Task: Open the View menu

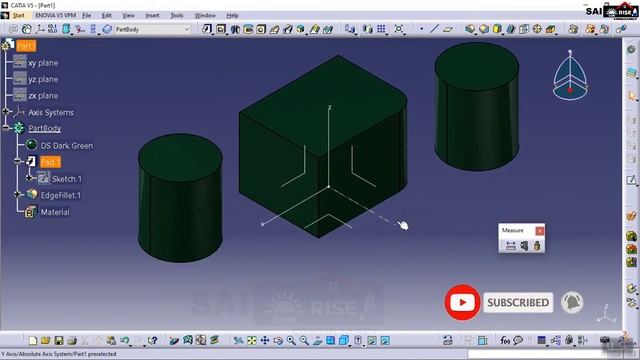Action: [x=128, y=16]
